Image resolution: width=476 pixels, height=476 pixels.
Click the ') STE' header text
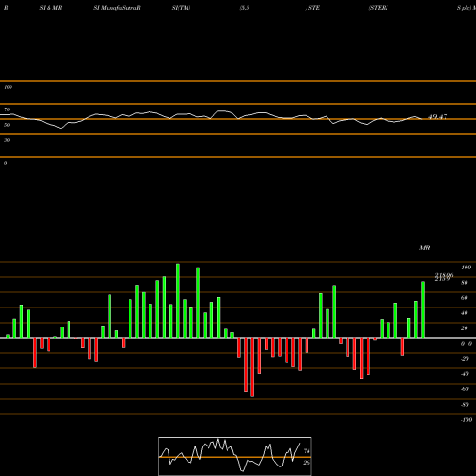[312, 8]
